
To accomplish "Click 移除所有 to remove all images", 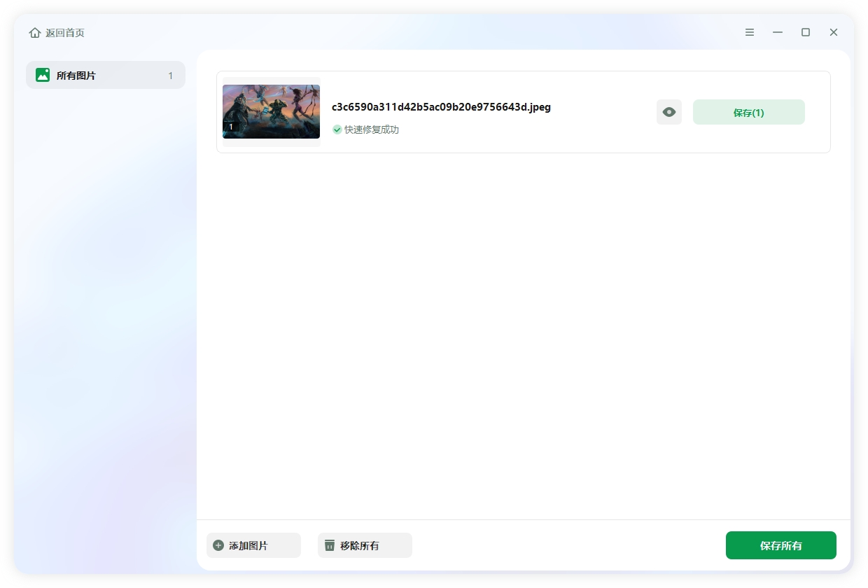I will (x=365, y=545).
